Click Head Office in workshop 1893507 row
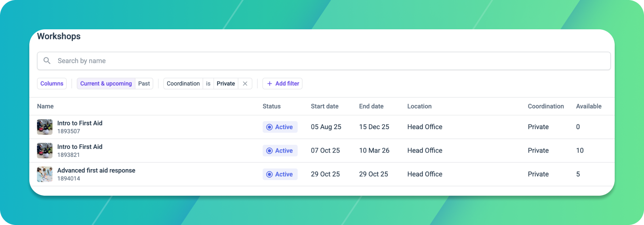 coord(425,127)
